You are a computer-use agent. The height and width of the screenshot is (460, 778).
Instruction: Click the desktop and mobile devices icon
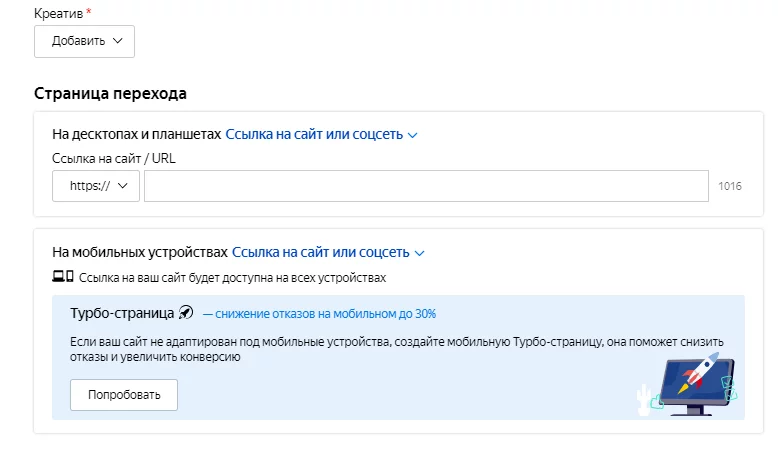click(63, 277)
